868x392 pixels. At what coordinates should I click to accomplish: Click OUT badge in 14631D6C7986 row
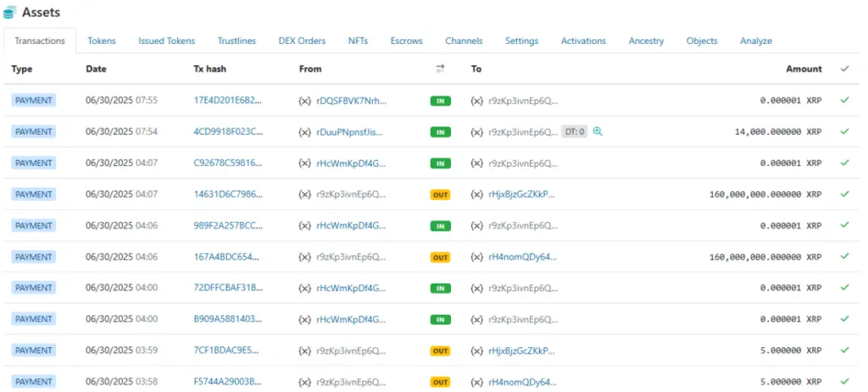tap(441, 196)
